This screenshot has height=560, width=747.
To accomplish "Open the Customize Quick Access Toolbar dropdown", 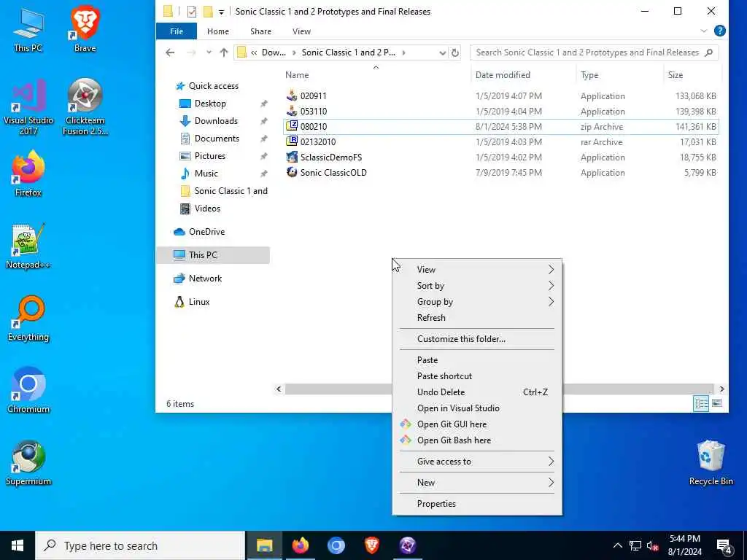I will pos(222,12).
